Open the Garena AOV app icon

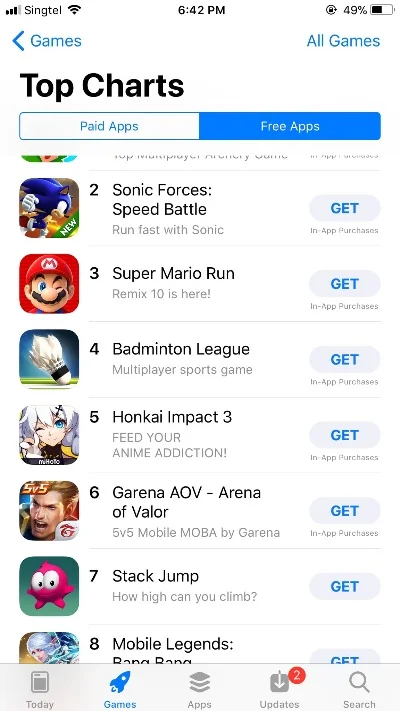(49, 511)
